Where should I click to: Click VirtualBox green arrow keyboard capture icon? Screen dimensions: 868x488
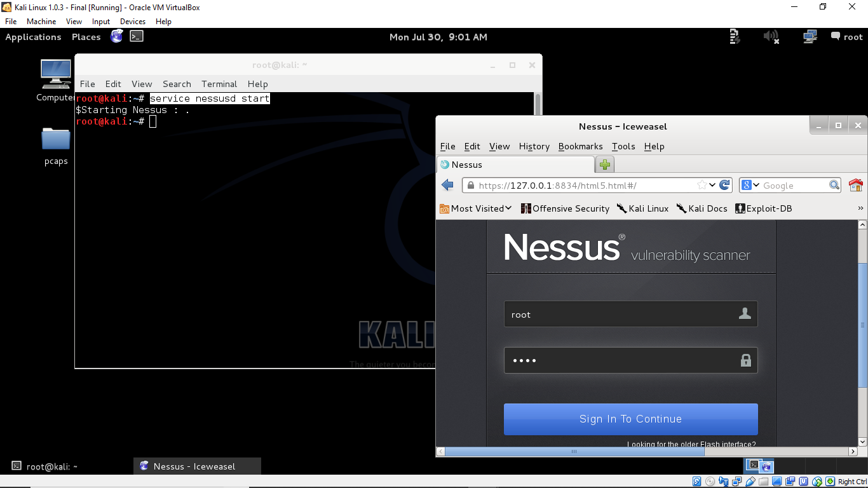click(830, 481)
